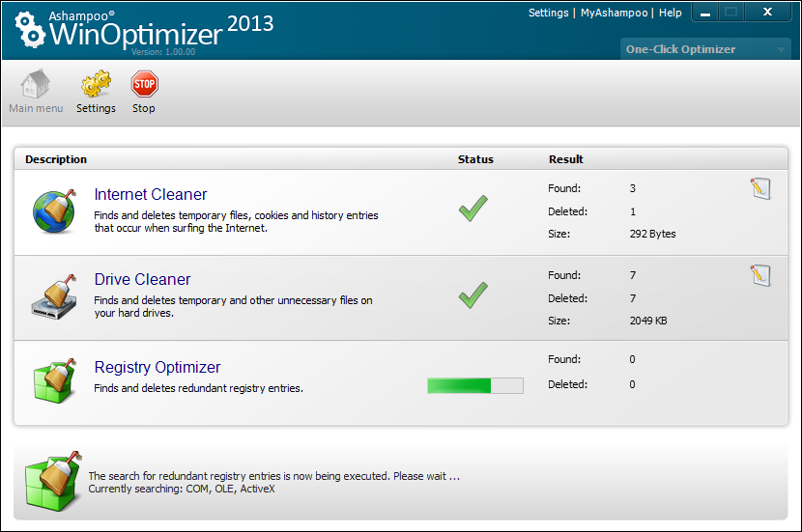Click Drive Cleaner 'Deleted:' label

click(567, 298)
